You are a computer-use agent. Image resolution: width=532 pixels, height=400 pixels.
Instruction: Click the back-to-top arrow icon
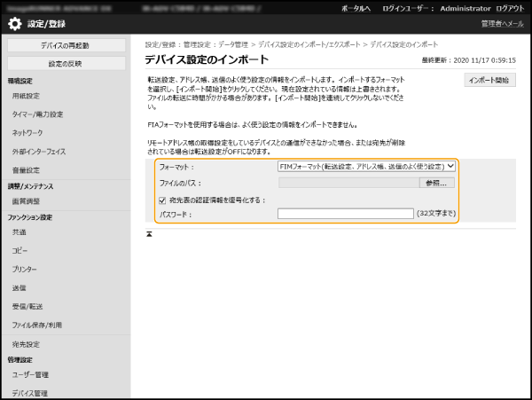click(150, 233)
